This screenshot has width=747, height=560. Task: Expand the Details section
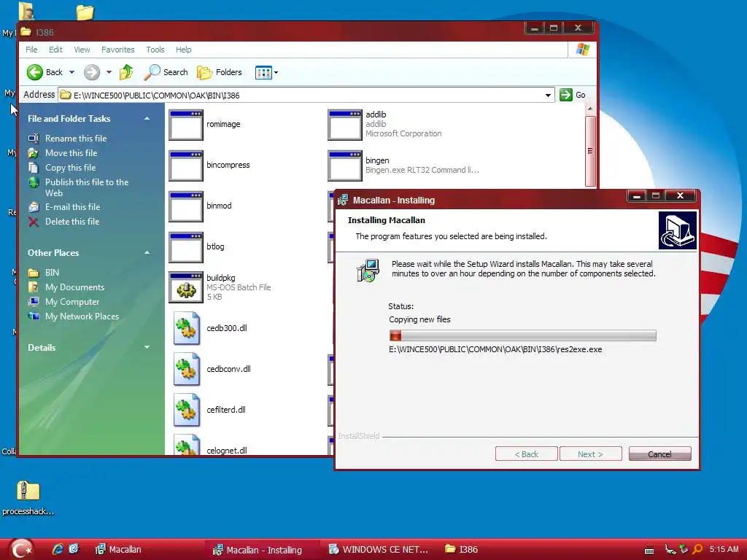click(147, 348)
